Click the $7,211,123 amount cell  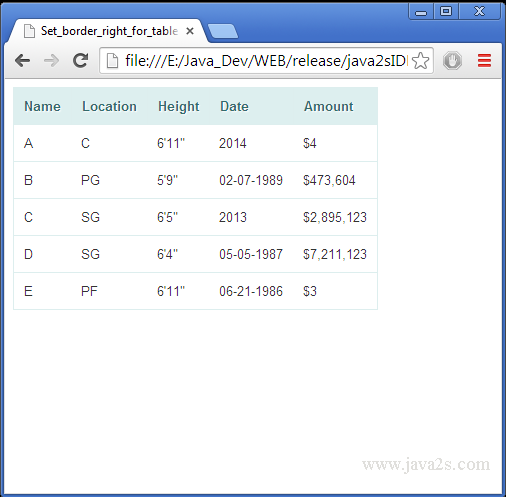coord(335,254)
